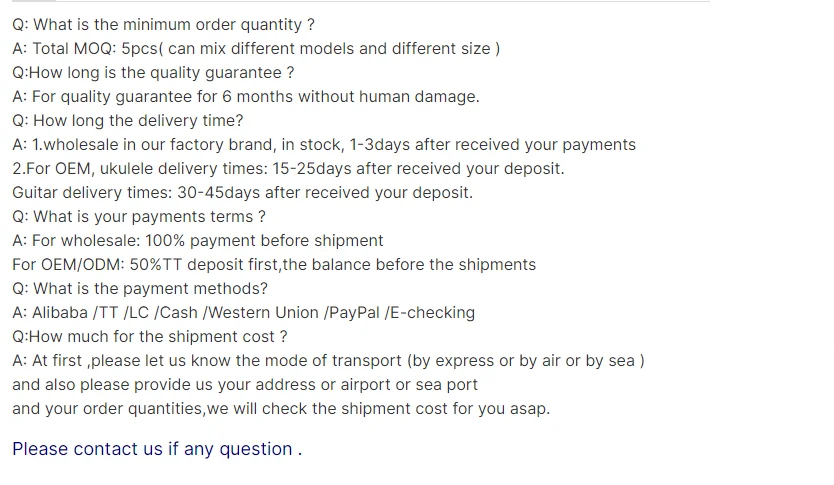Viewport: 834px width, 485px height.
Task: Click the 100% payment before shipment line
Action: click(198, 241)
